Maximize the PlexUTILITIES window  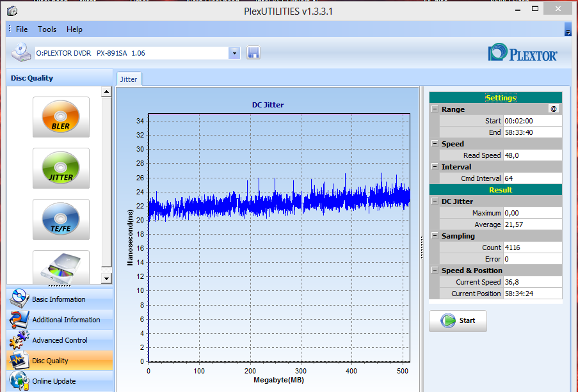[535, 9]
